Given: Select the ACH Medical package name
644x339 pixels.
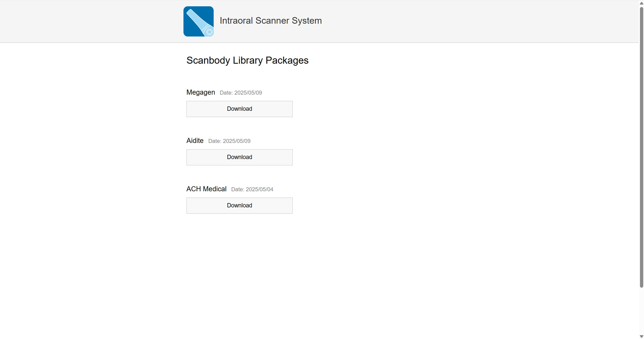Looking at the screenshot, I should tap(206, 189).
